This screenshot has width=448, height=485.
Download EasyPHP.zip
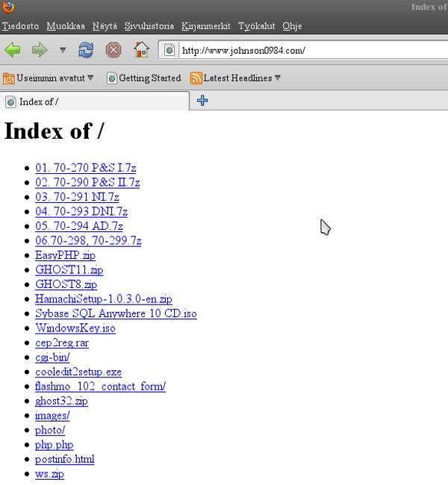[65, 255]
